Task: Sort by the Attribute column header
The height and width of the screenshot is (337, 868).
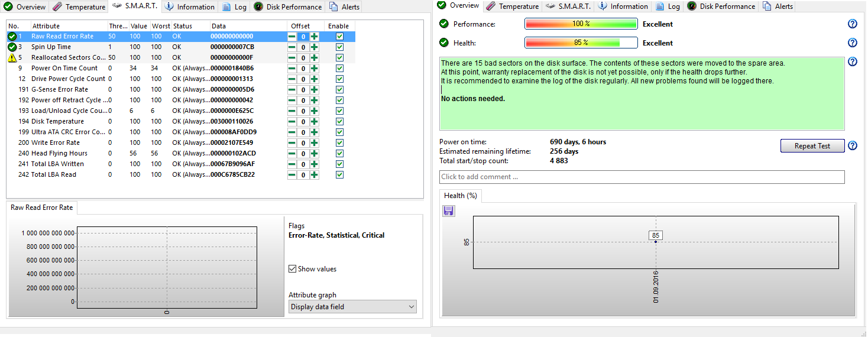Action: (69, 26)
